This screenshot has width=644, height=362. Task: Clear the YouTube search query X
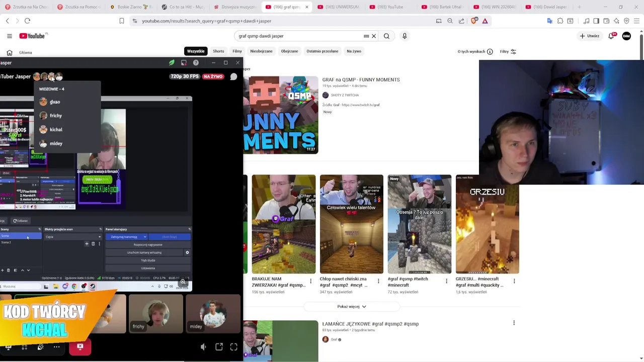(x=374, y=36)
